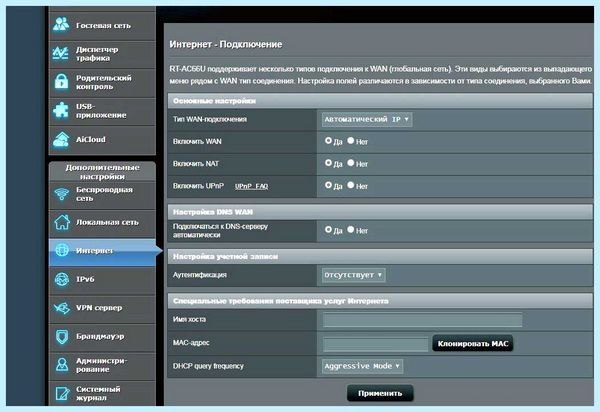The height and width of the screenshot is (412, 600).
Task: Open the UPnP FAQ link
Action: pos(251,186)
